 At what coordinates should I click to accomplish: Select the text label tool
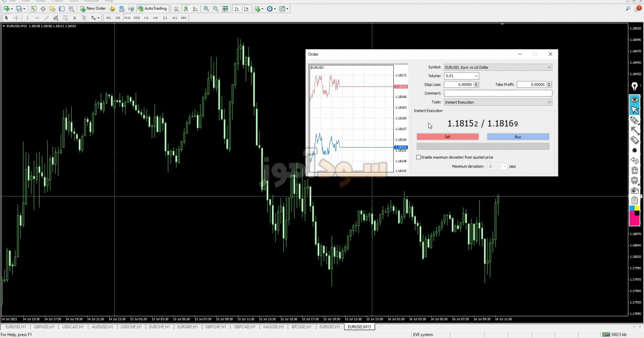click(84, 18)
